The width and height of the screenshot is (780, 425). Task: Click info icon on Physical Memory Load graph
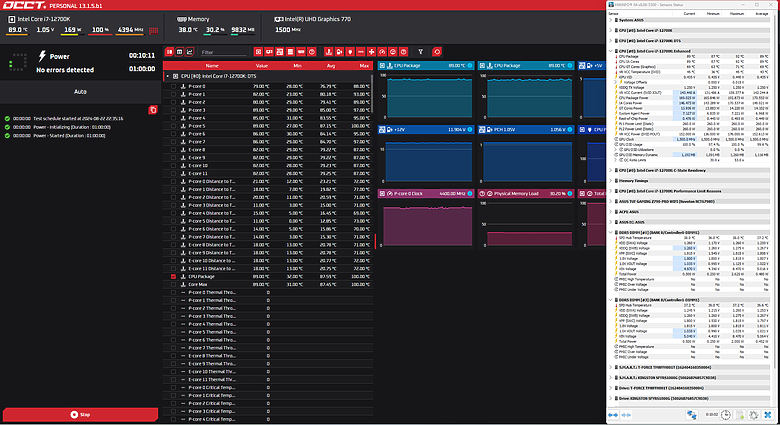point(570,194)
